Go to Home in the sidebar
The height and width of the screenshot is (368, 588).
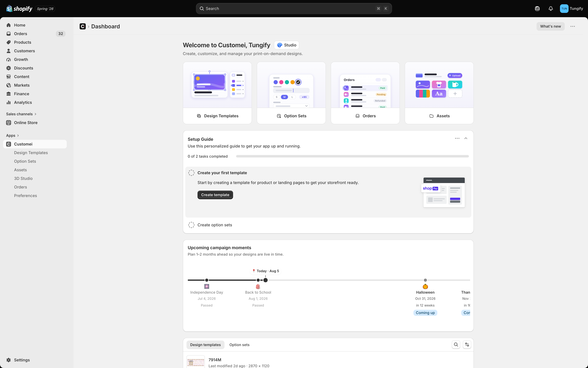35,25
